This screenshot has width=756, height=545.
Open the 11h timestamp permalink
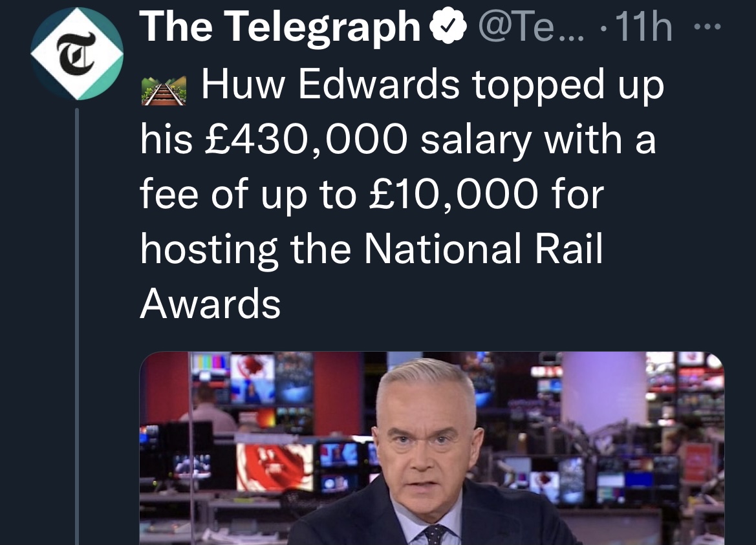643,28
